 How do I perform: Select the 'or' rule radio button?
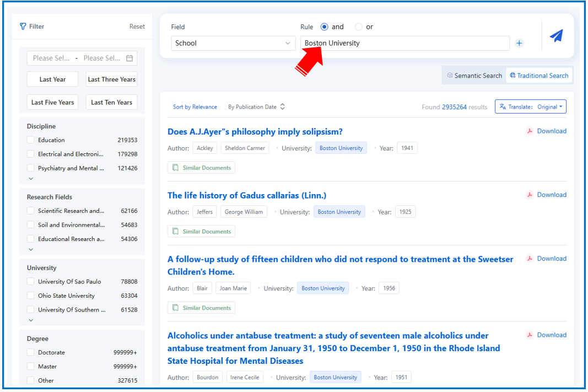(x=359, y=27)
